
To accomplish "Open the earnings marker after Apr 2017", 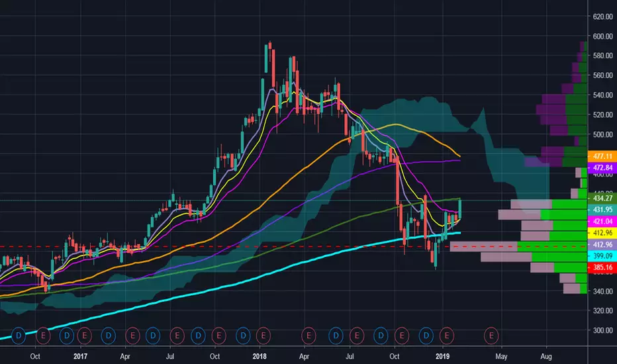I will pos(132,336).
